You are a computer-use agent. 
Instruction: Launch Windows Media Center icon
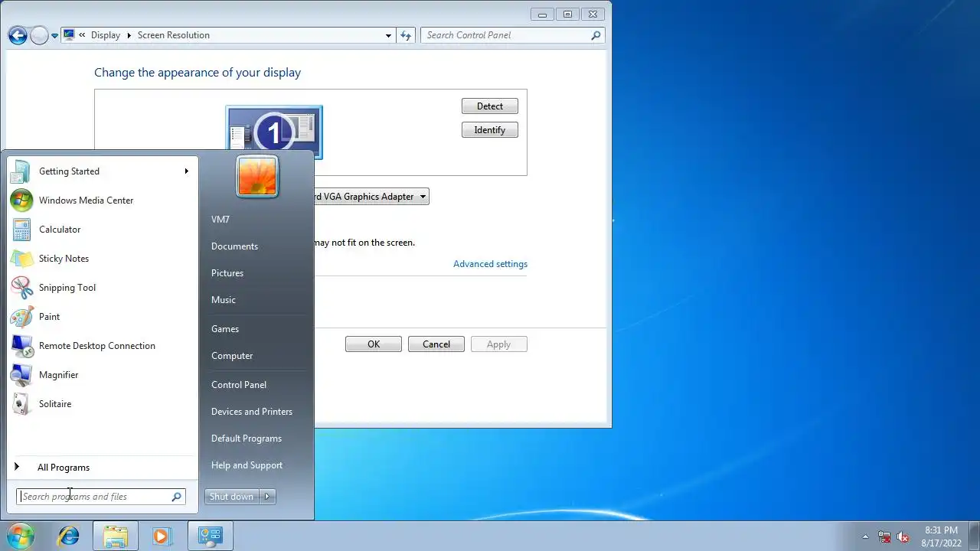click(x=21, y=201)
